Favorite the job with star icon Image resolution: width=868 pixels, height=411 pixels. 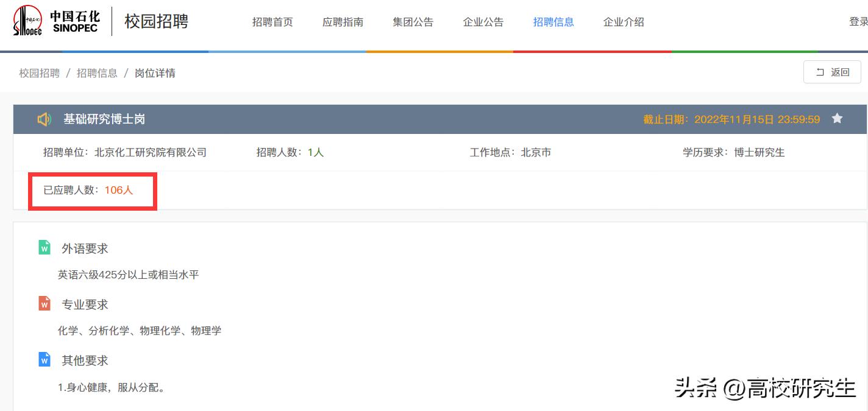pos(838,119)
